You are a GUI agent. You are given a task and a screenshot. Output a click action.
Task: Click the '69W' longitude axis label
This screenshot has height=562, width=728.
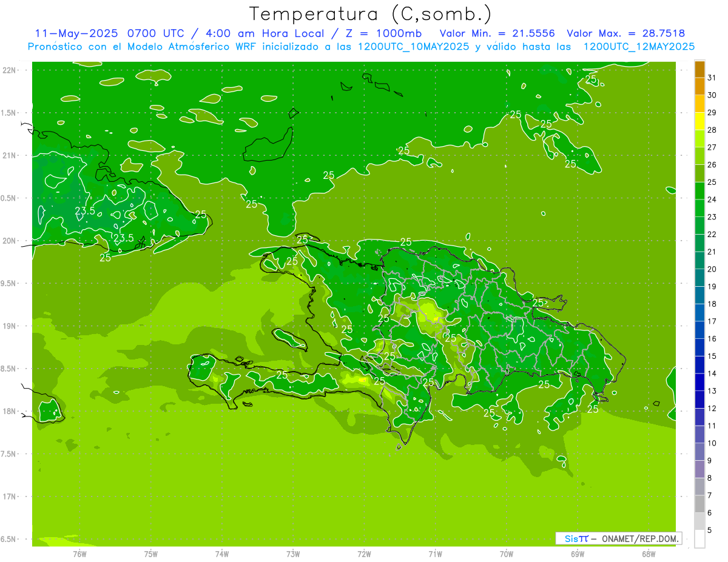[578, 554]
